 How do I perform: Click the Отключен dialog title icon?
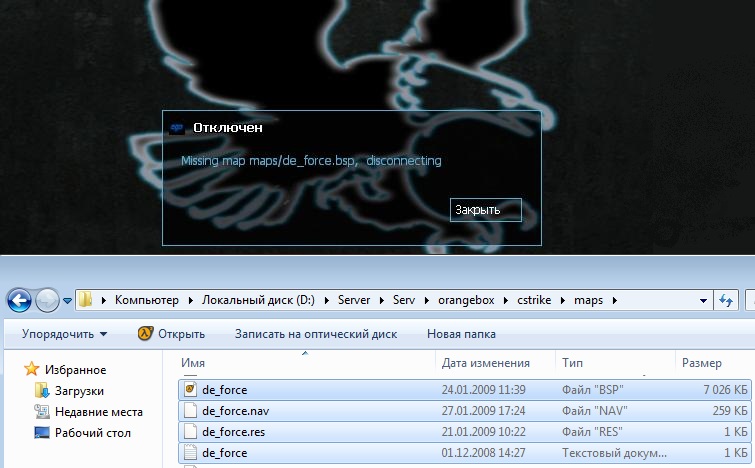tap(177, 128)
